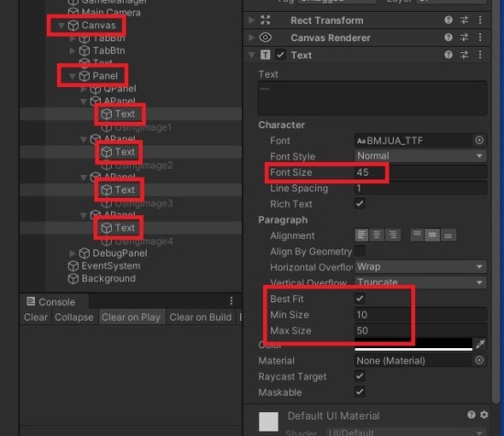Open Canvas Renderer preset settings icon
Viewport: 504px width, 436px height.
(x=465, y=38)
